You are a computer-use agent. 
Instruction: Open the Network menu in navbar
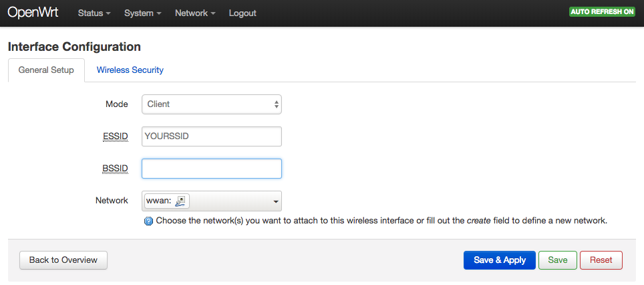coord(195,13)
